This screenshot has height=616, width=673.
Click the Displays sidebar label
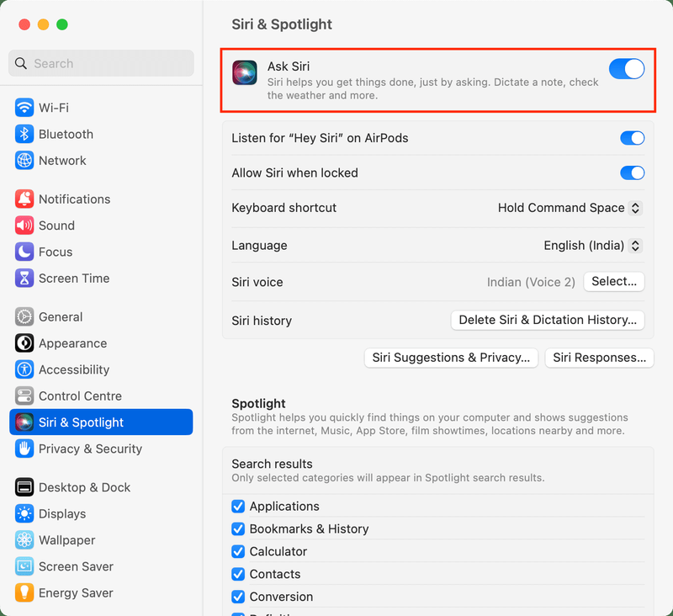pyautogui.click(x=62, y=514)
